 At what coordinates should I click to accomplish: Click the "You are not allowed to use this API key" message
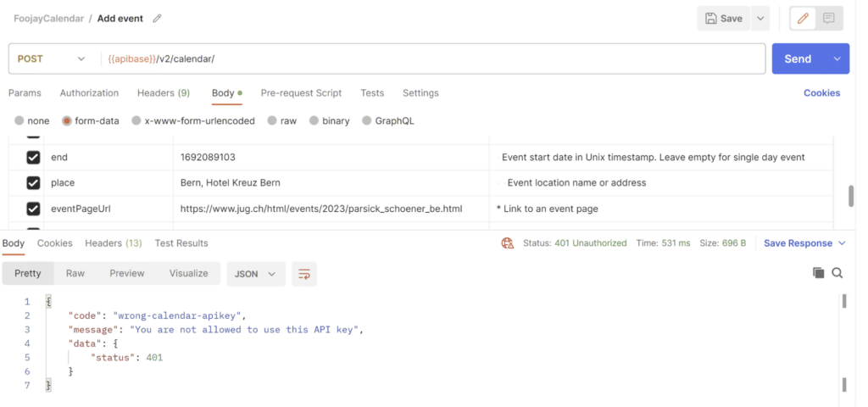245,330
